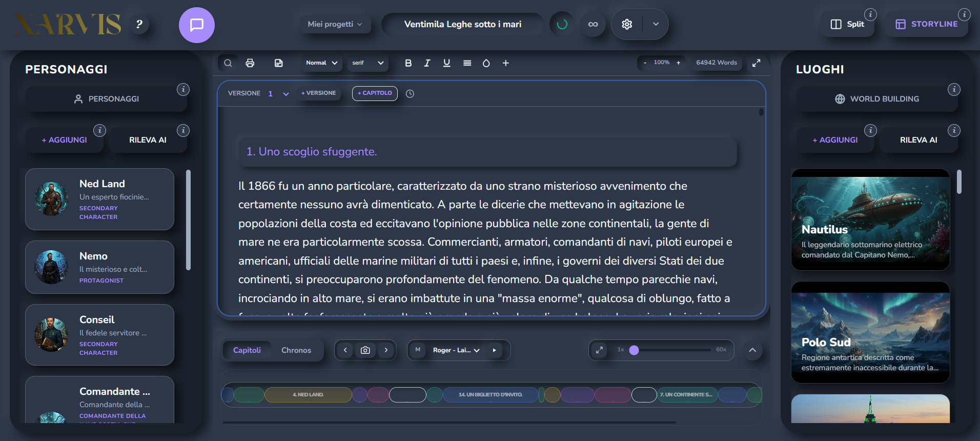Open the version history clock icon
The height and width of the screenshot is (441, 980).
coord(410,93)
